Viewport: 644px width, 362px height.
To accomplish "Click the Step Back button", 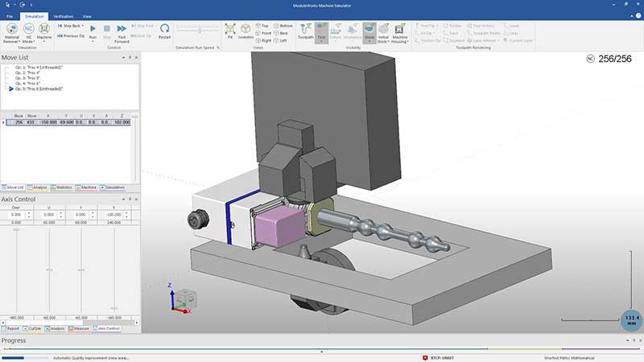I will point(71,26).
